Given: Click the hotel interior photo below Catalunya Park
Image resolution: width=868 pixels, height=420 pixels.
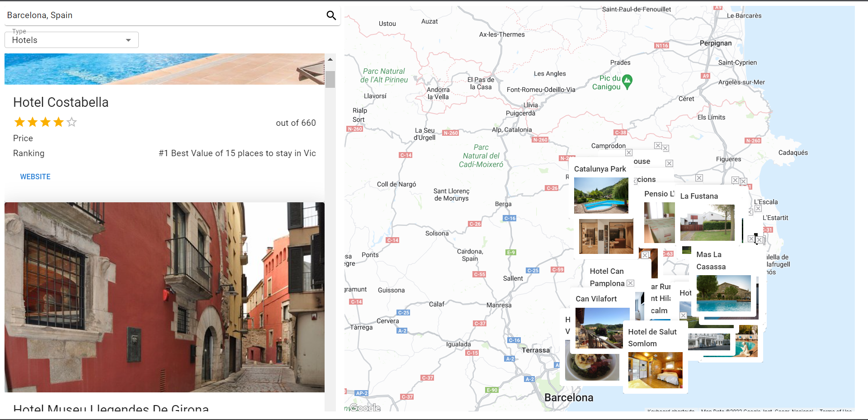Looking at the screenshot, I should pyautogui.click(x=606, y=237).
